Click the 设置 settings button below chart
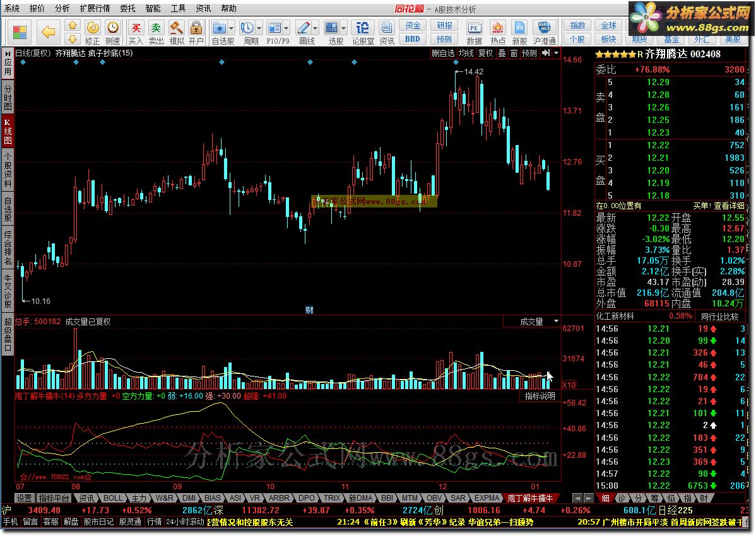 [25, 498]
